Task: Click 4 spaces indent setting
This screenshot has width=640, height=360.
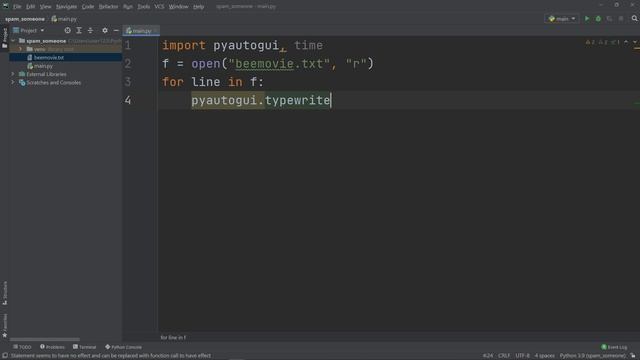Action: pyautogui.click(x=544, y=356)
